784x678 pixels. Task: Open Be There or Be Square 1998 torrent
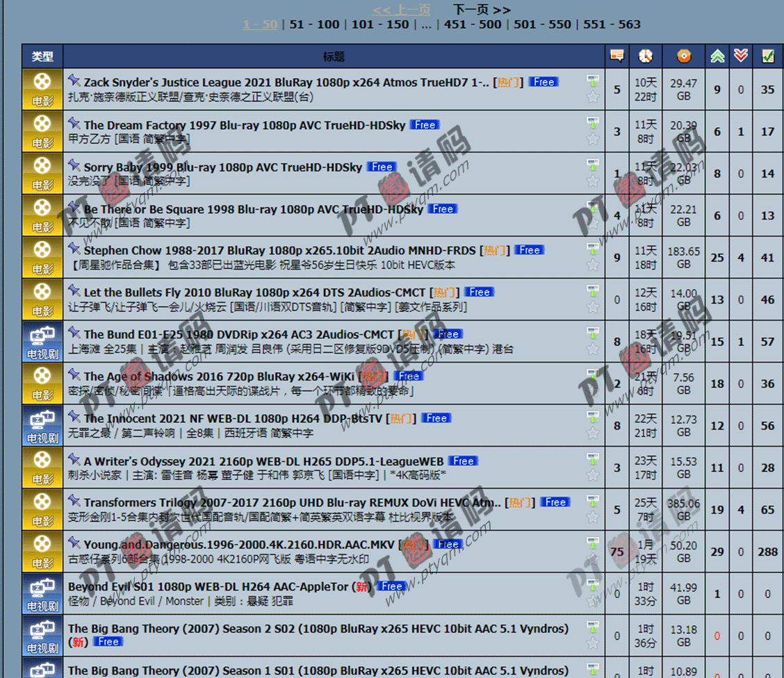[254, 209]
